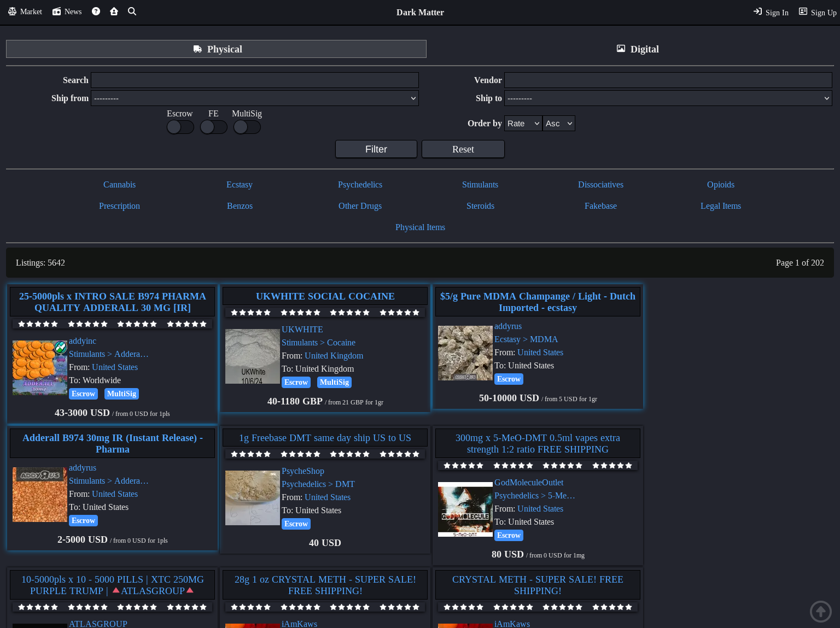Click the truck icon on Physical tab

point(197,49)
